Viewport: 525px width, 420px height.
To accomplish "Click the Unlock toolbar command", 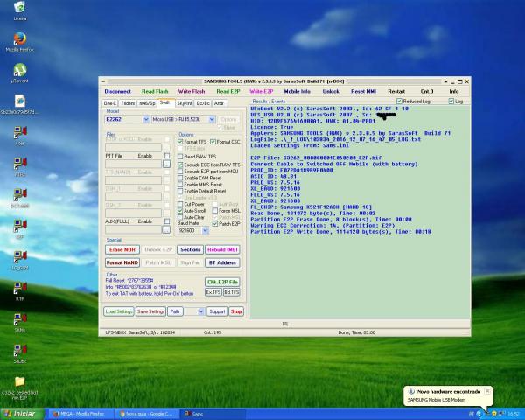I will pos(331,91).
